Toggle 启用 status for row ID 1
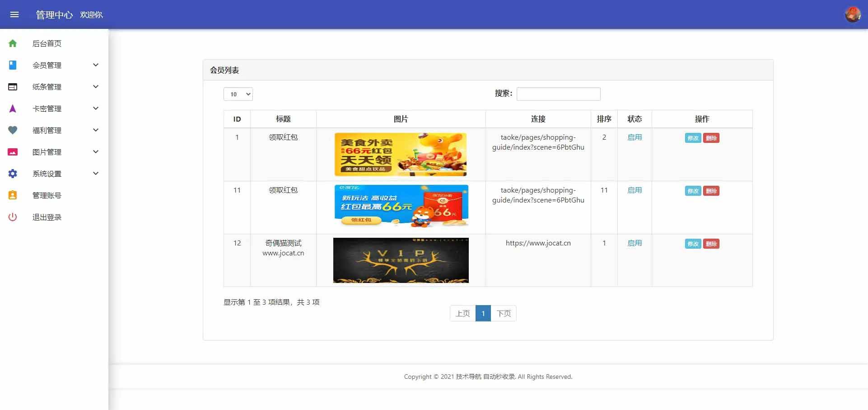Viewport: 868px width, 410px height. 634,137
